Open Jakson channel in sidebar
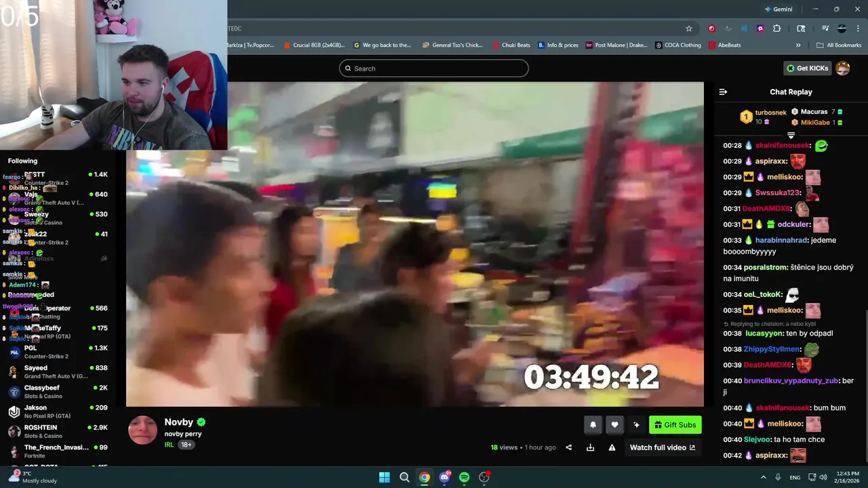Image resolution: width=868 pixels, height=488 pixels. point(58,411)
